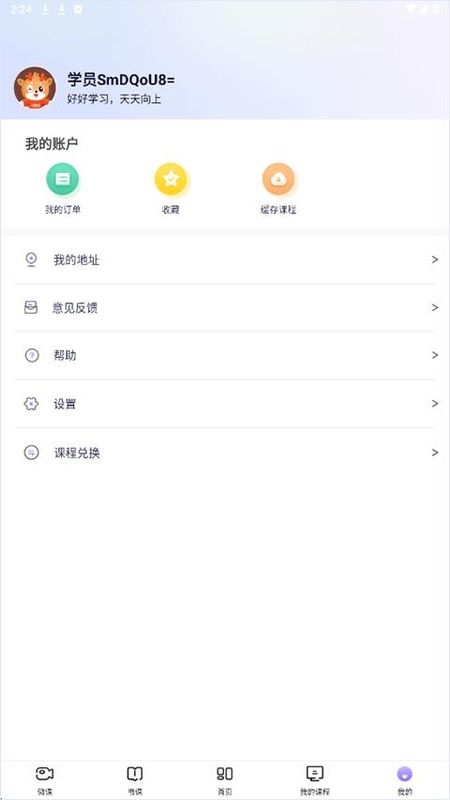Screen dimensions: 450x800
Task: Click the envelope icon beside 意见反馈
Action: (x=31, y=307)
